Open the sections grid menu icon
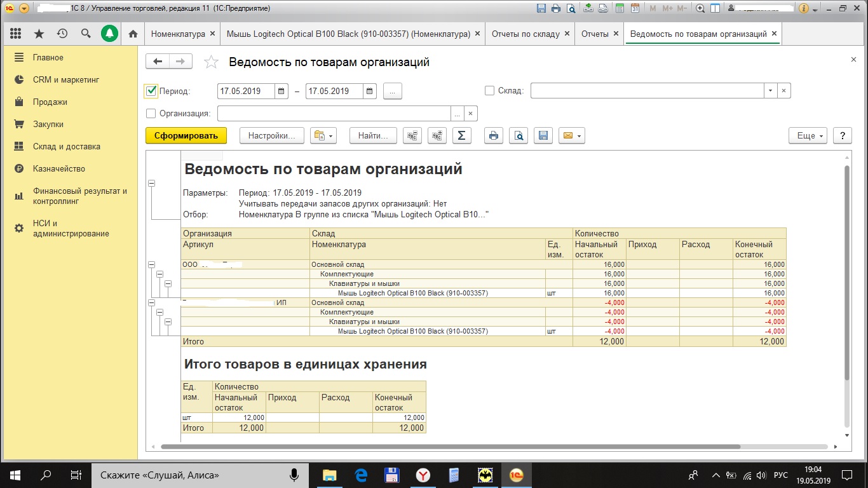The width and height of the screenshot is (868, 488). pyautogui.click(x=16, y=34)
